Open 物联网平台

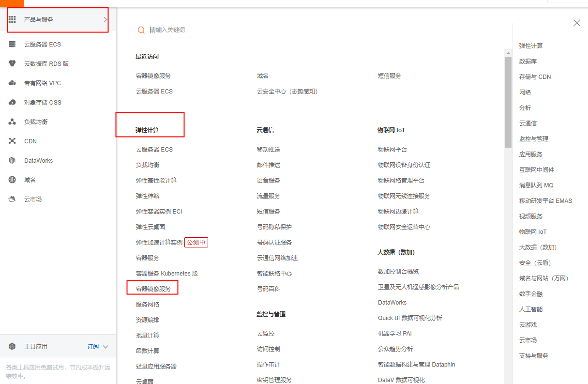point(392,150)
